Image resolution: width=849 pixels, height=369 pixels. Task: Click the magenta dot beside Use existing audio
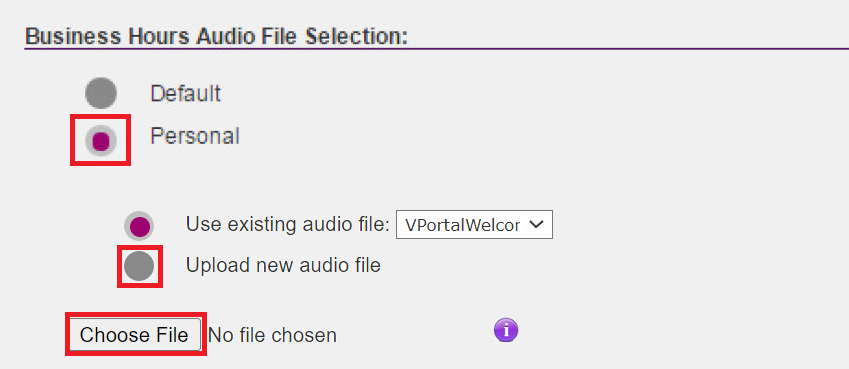[x=140, y=226]
